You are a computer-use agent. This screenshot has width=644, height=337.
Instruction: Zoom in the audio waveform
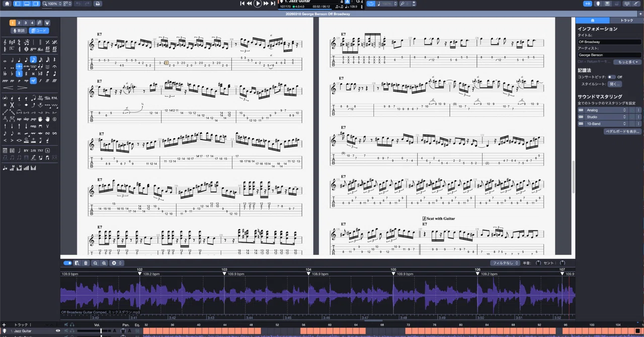pos(104,263)
